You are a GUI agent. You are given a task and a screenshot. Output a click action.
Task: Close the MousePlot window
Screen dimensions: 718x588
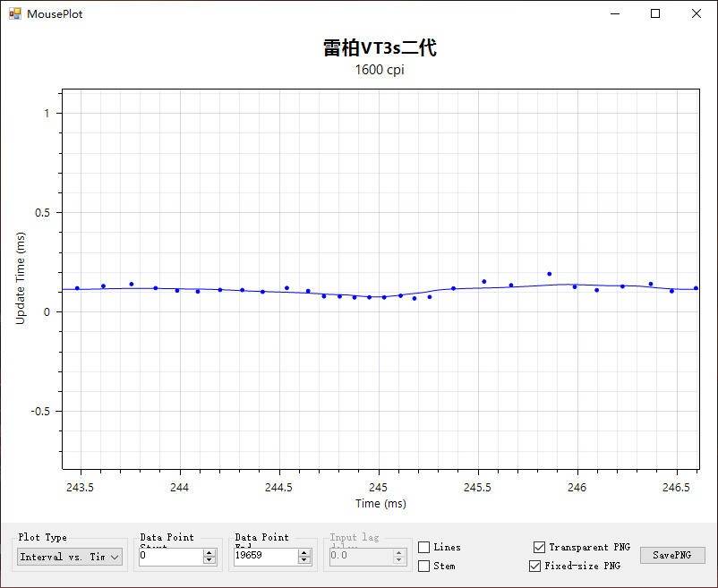696,13
